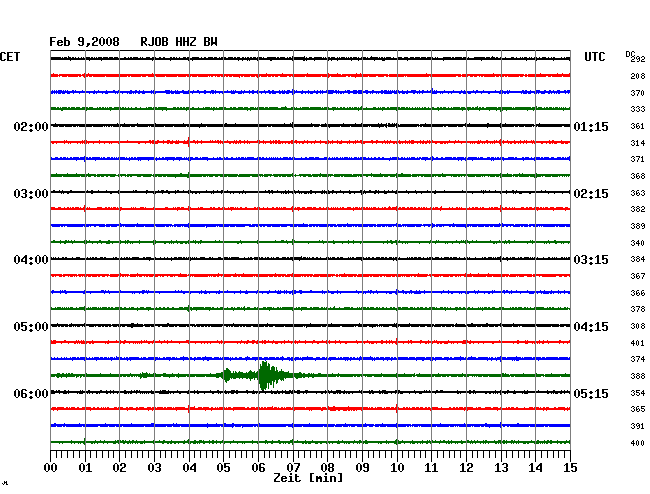Click the DC offset value '314'
Viewport: 650px width, 494px height.
pos(638,143)
